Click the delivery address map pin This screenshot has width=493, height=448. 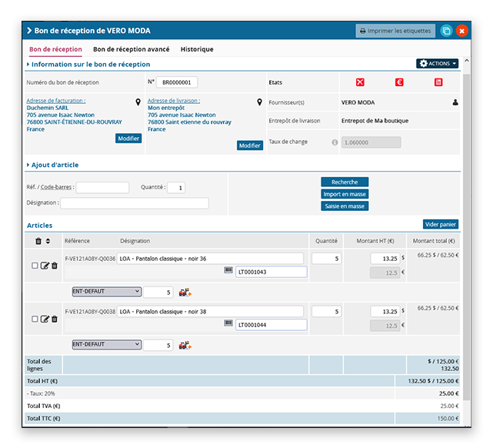[x=259, y=102]
